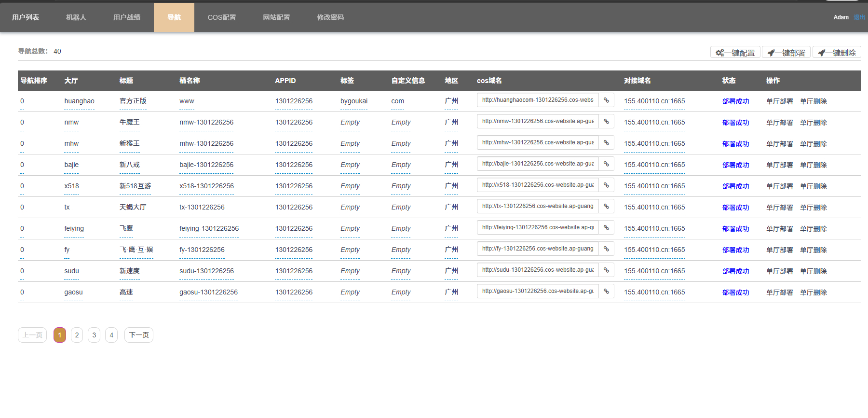
Task: Go to page 4
Action: pyautogui.click(x=111, y=335)
